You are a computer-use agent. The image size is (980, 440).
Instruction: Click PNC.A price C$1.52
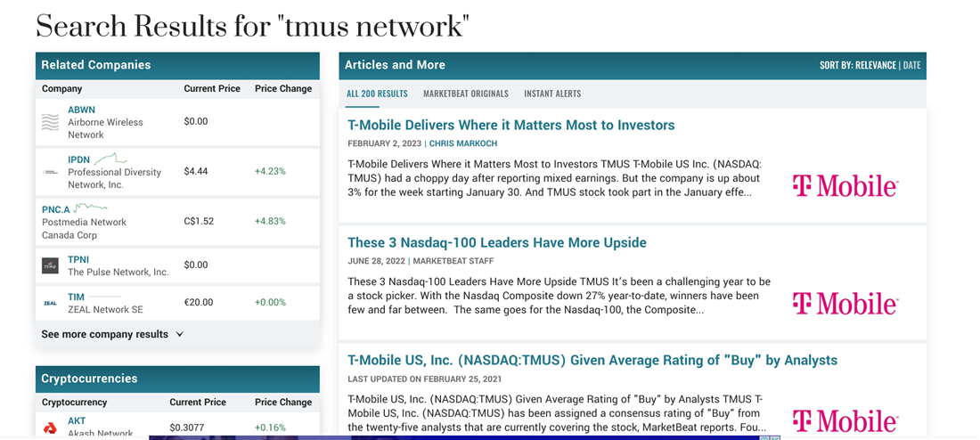pos(199,221)
